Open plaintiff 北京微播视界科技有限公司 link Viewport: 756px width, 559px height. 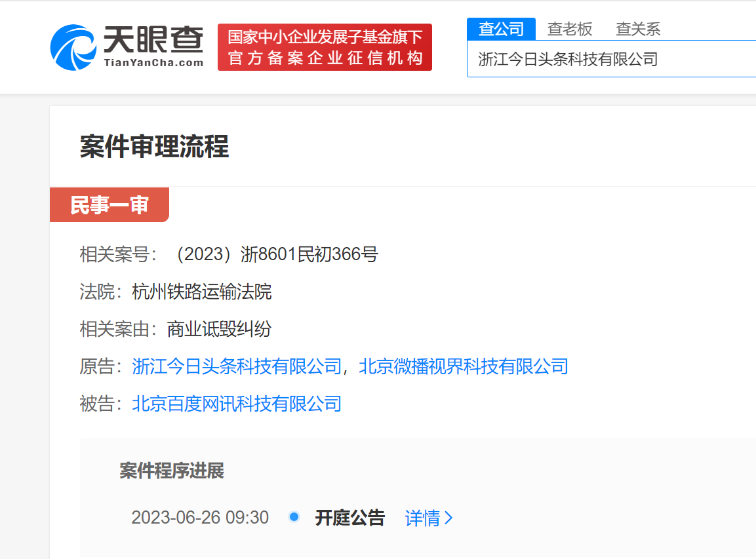coord(463,366)
